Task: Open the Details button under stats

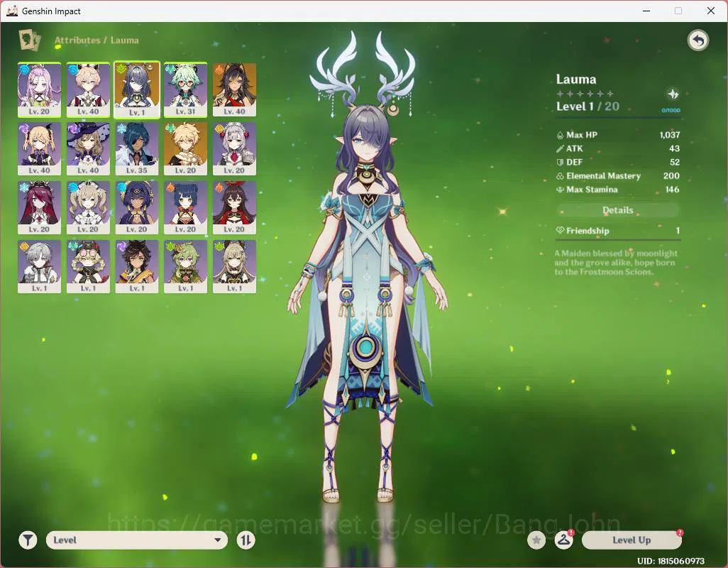Action: click(617, 210)
